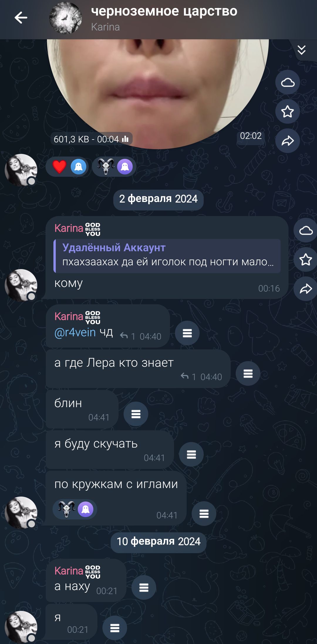Open menu beside а наху message
The height and width of the screenshot is (644, 317).
(x=144, y=587)
